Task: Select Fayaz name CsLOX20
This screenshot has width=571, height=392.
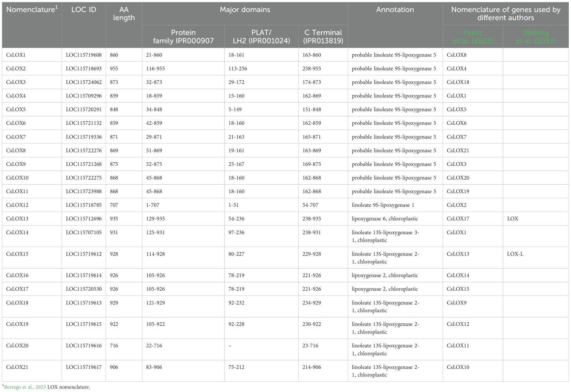Action: (x=458, y=178)
